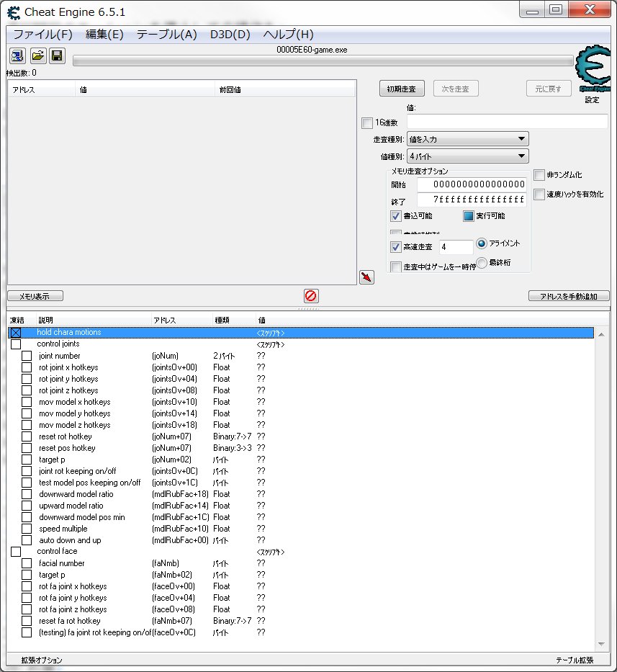The height and width of the screenshot is (672, 617).
Task: Click the 終了 address field
Action: 472,200
